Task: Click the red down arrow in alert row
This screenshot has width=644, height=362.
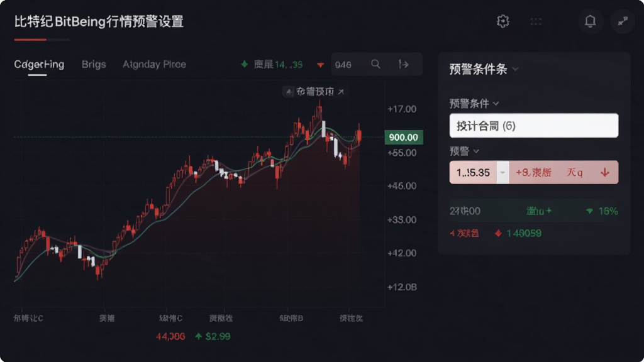Action: 604,172
